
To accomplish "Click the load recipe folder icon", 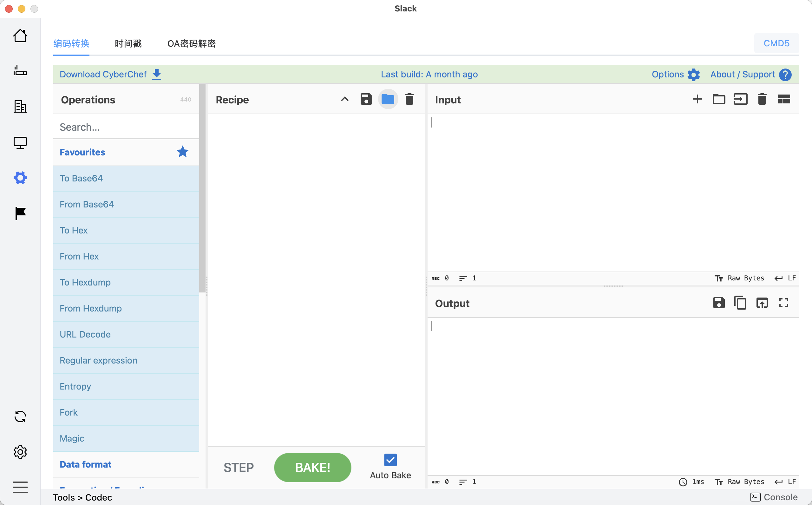I will [388, 99].
